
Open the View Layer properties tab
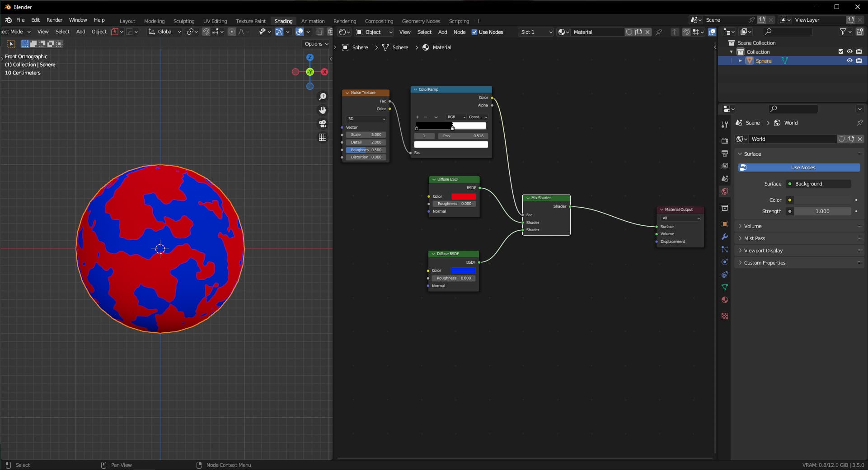click(725, 166)
